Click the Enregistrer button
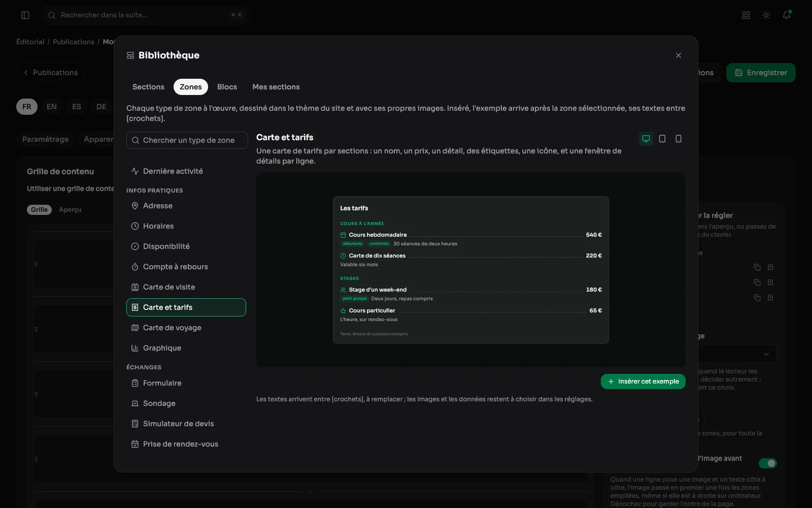 point(761,73)
